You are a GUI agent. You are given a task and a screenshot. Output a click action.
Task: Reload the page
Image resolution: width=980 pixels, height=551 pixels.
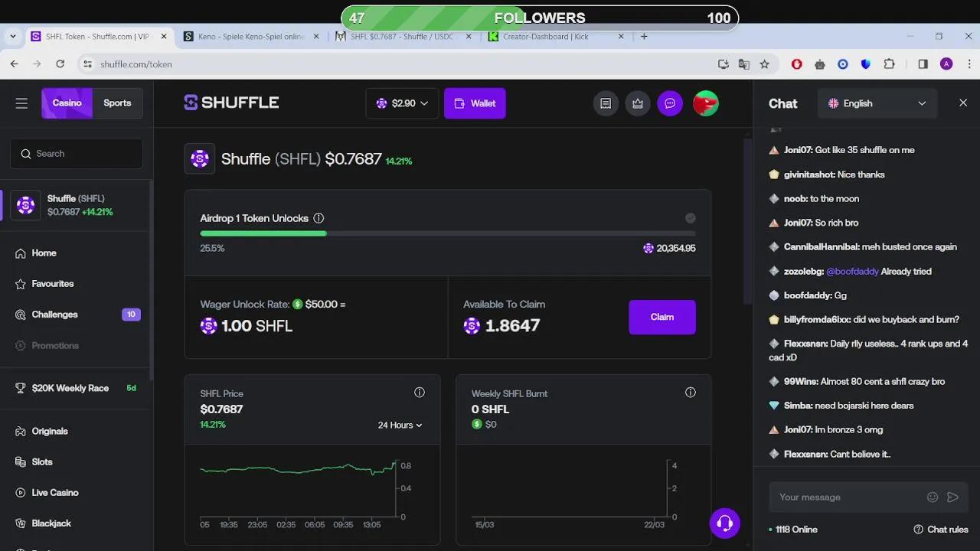tap(60, 64)
